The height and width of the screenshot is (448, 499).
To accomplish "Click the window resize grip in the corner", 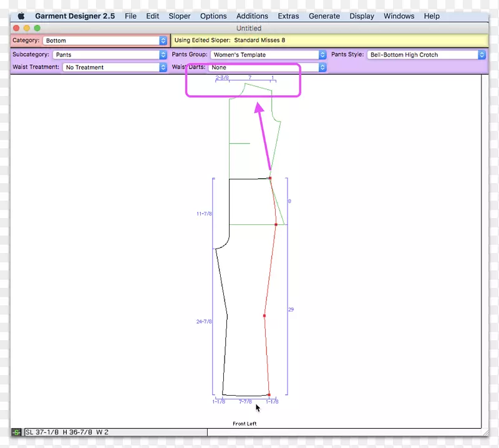I will coord(485,432).
